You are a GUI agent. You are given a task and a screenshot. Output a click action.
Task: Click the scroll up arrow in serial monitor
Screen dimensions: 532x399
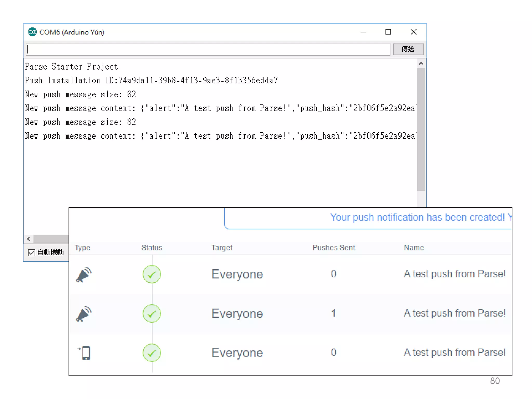(x=421, y=64)
